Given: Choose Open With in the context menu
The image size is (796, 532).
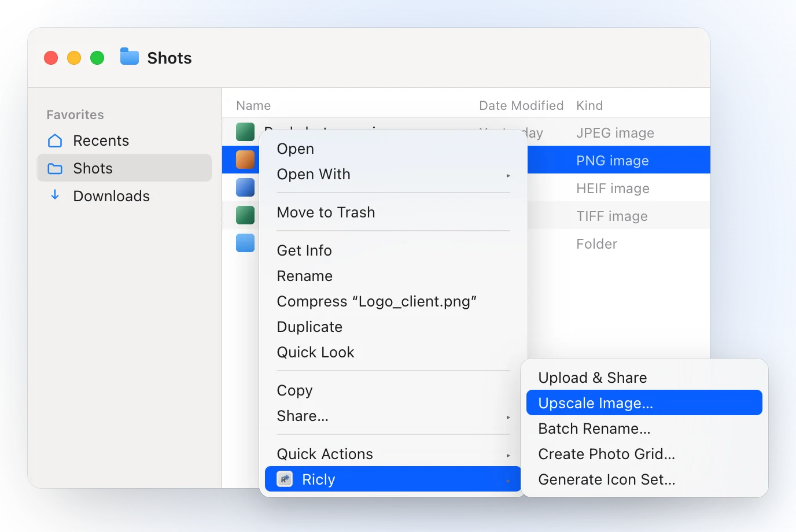Looking at the screenshot, I should point(393,174).
